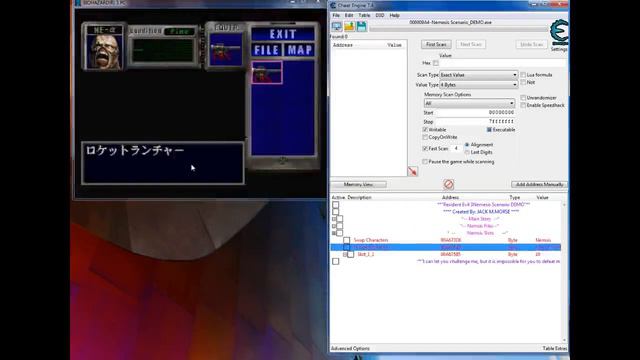
Task: Activate the Resident Evil title row checkbox
Action: coord(336,204)
